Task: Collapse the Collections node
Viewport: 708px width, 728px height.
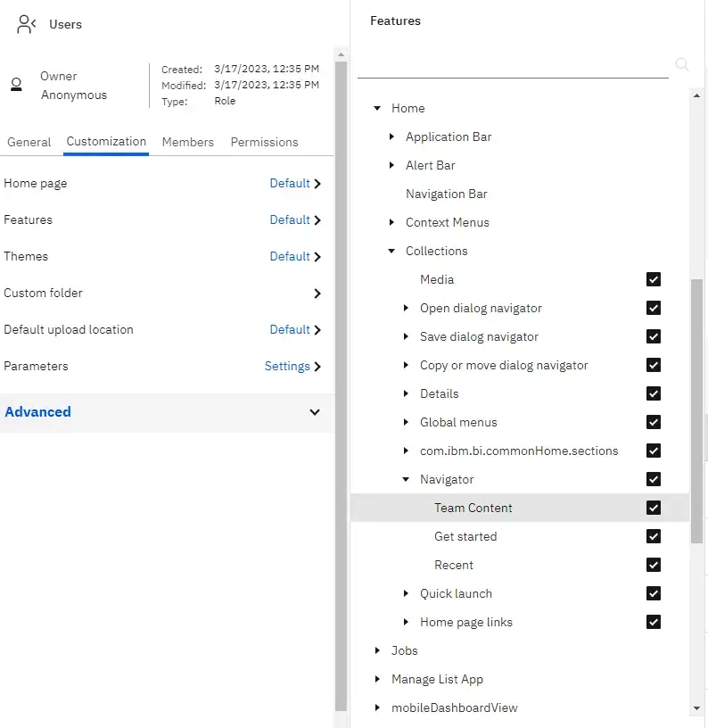Action: (x=391, y=252)
